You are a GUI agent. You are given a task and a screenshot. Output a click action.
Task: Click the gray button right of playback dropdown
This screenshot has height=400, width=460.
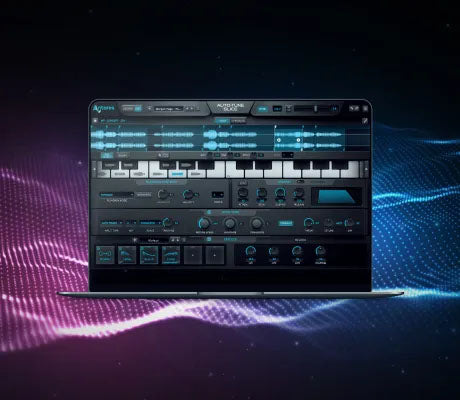(144, 195)
